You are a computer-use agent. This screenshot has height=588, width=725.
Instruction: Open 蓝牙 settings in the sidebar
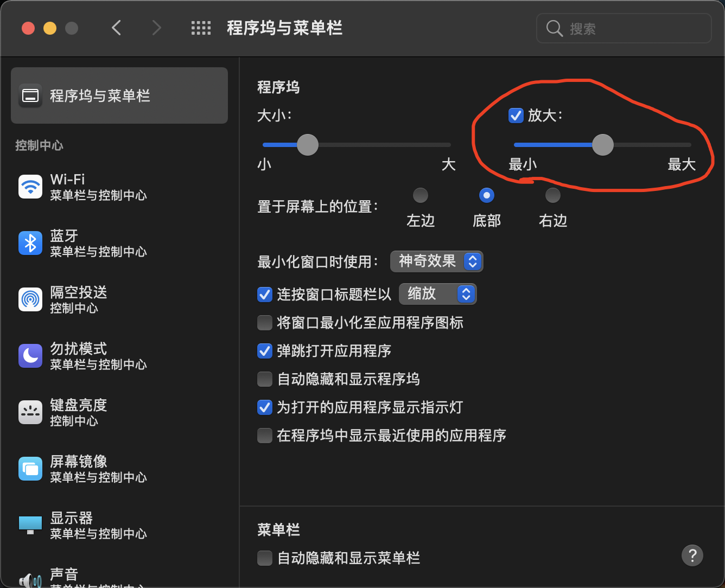[x=119, y=243]
